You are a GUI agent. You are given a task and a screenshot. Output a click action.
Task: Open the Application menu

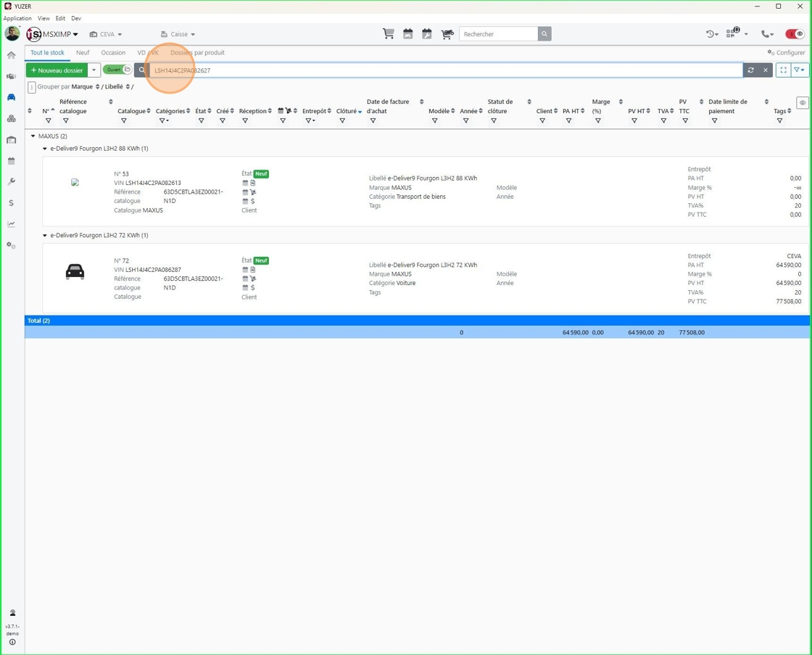17,18
